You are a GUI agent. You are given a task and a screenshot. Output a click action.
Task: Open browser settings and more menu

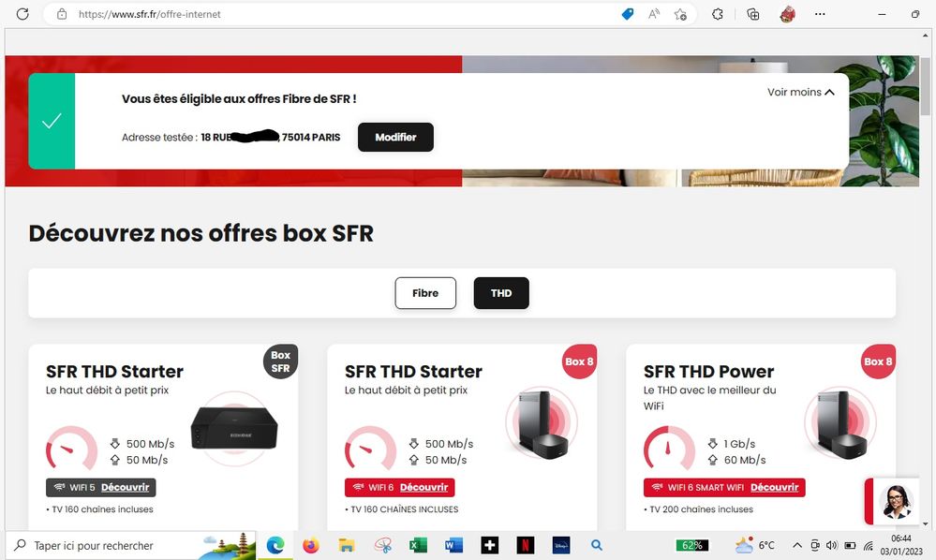(x=820, y=14)
